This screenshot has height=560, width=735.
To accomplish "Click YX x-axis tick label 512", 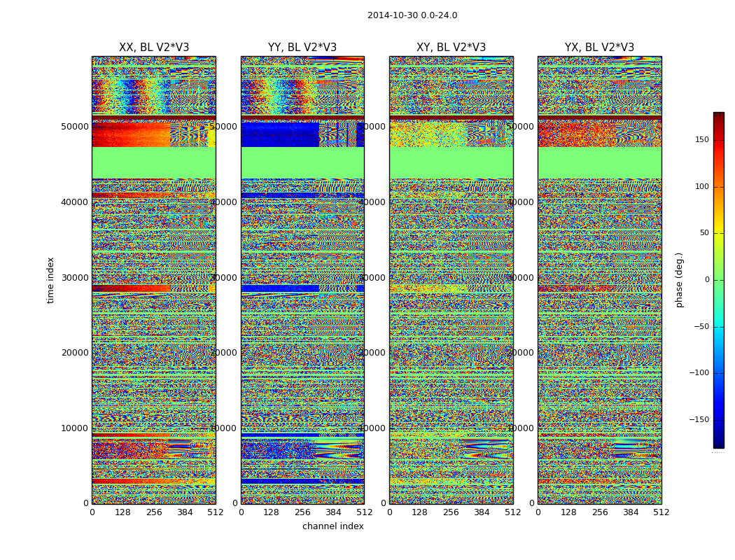I will pos(661,512).
